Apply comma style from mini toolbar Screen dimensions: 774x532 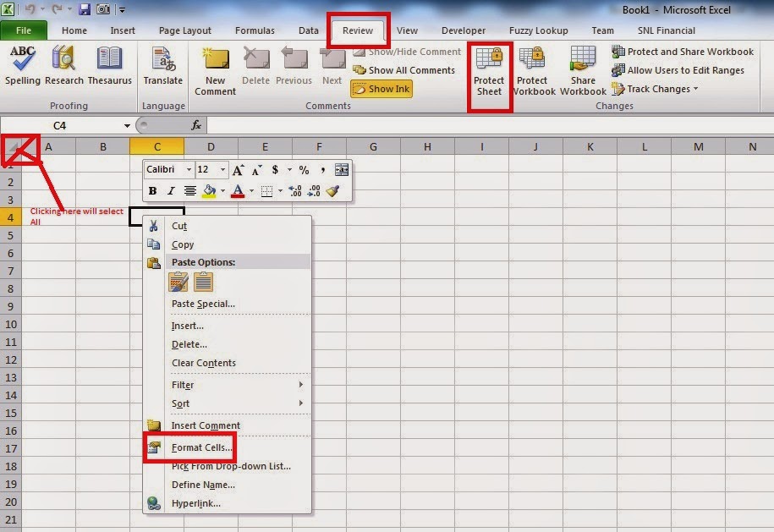pos(322,170)
